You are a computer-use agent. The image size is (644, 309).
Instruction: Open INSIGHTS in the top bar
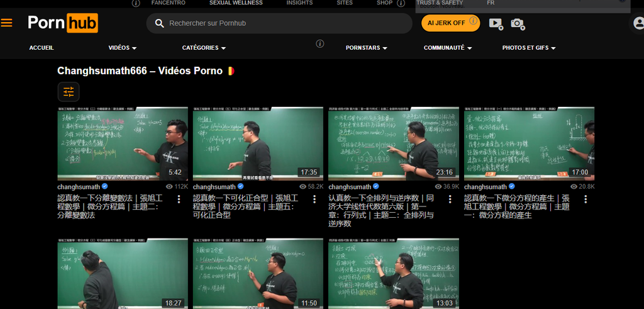pyautogui.click(x=299, y=3)
